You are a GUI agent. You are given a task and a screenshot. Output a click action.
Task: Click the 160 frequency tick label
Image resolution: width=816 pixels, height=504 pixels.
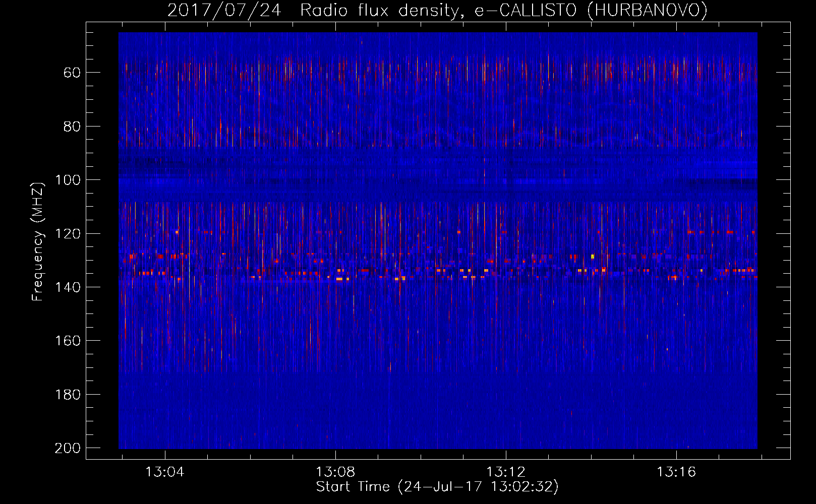click(x=68, y=341)
